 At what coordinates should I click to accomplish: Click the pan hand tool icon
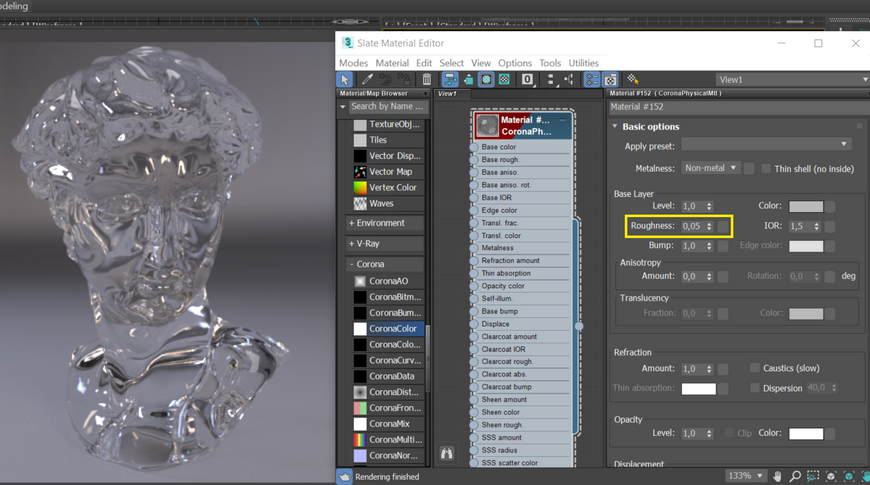point(777,476)
